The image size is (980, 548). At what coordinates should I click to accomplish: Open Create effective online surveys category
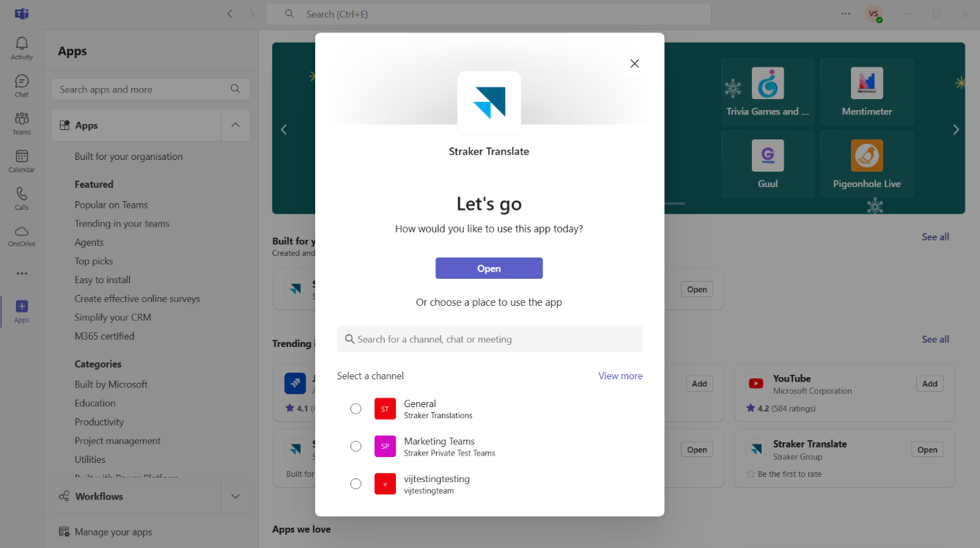click(137, 299)
